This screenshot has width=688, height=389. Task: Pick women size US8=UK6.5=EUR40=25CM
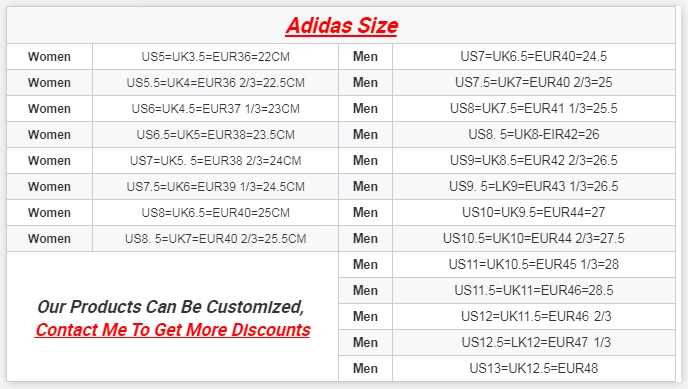click(x=215, y=212)
